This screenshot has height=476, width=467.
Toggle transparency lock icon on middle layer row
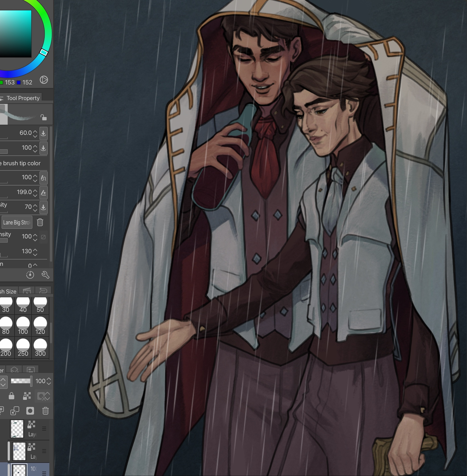(x=32, y=447)
